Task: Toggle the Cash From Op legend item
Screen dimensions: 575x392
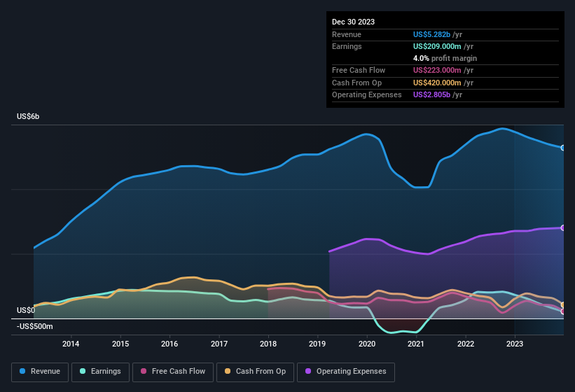Action: click(x=256, y=372)
